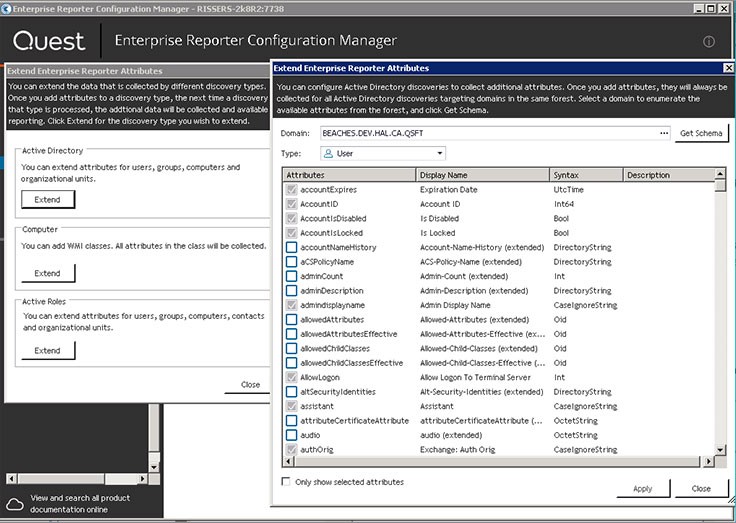Click Extend under Computer

click(x=47, y=273)
